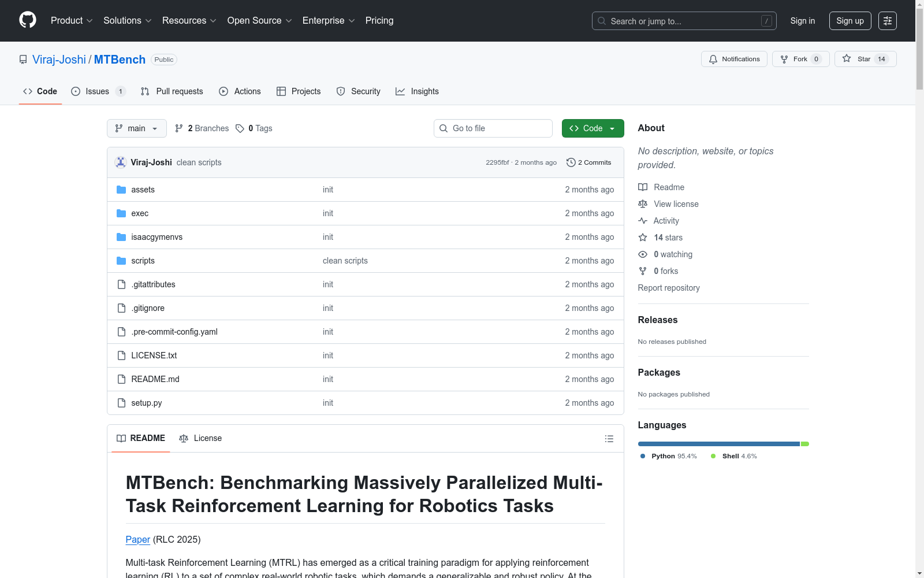Click the Readme book icon in About

coord(643,187)
